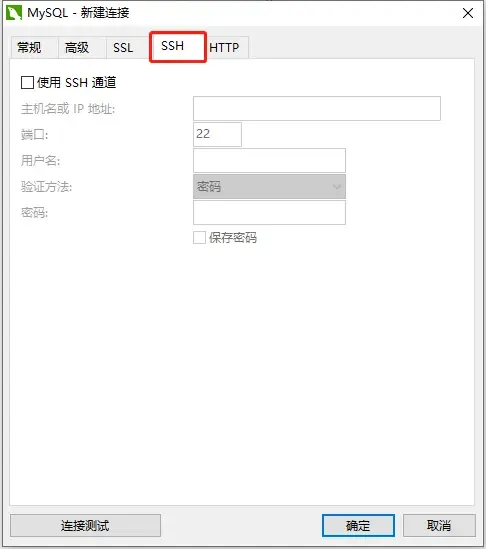Focus the 用户名 text field

point(269,160)
